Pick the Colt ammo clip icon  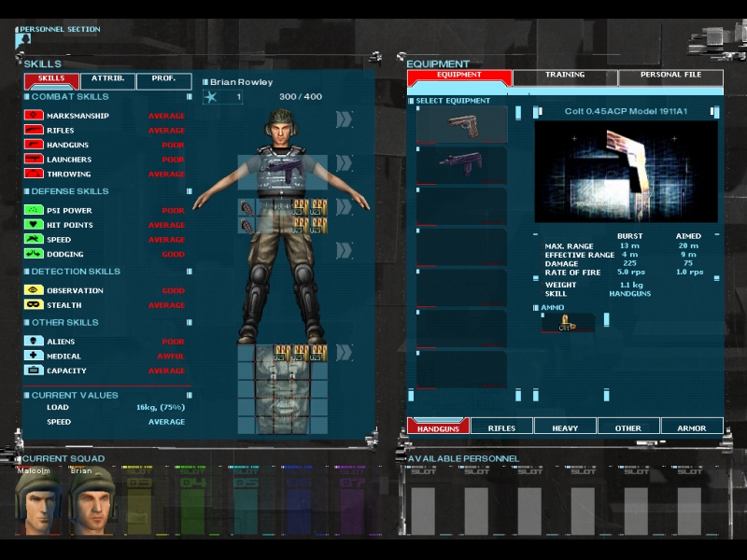point(567,324)
